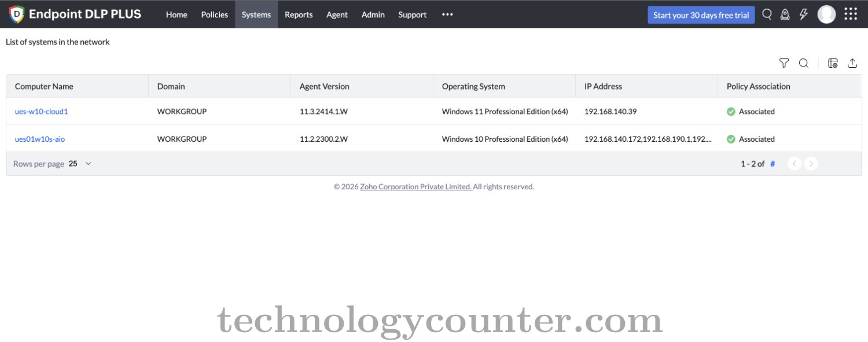
Task: Click IP address 192.168.140.39
Action: click(x=610, y=112)
